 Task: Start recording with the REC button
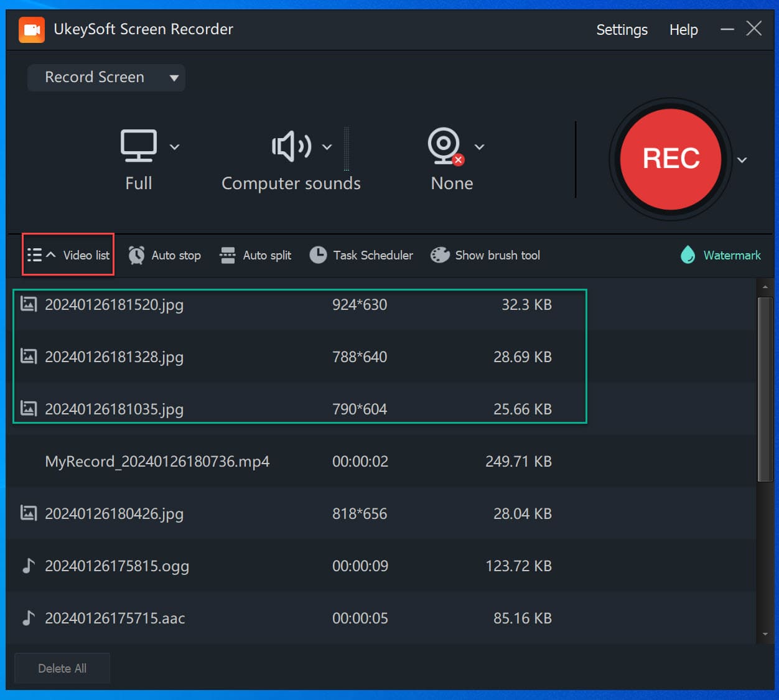click(671, 159)
